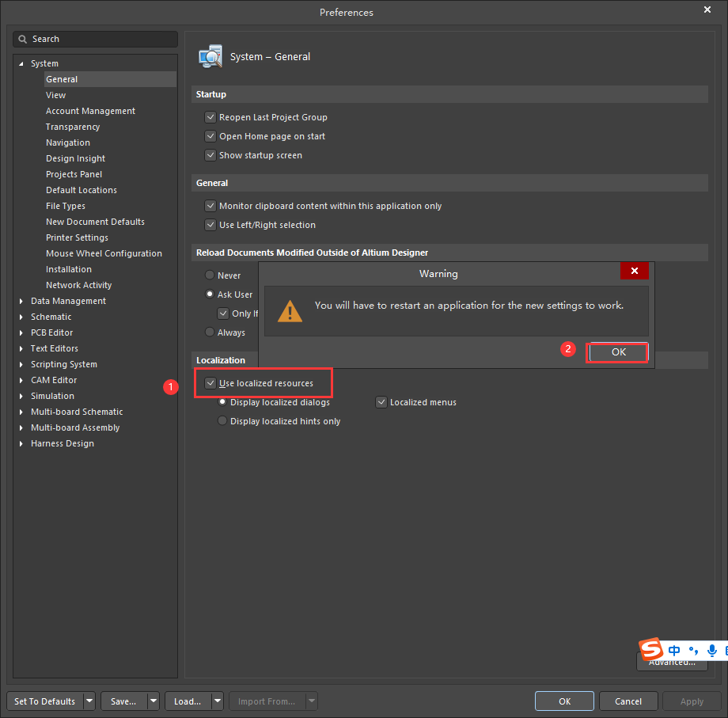This screenshot has width=728, height=718.
Task: Click the Apply button
Action: 692,701
